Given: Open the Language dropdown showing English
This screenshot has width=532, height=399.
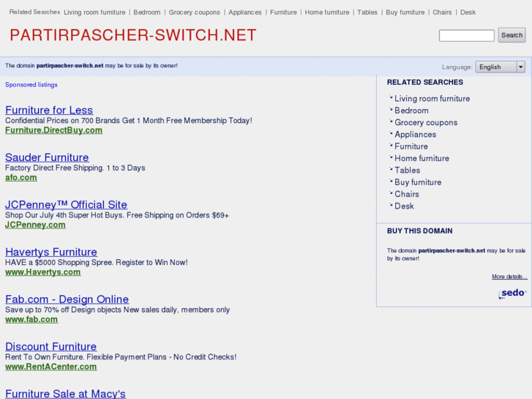Looking at the screenshot, I should click(x=500, y=67).
